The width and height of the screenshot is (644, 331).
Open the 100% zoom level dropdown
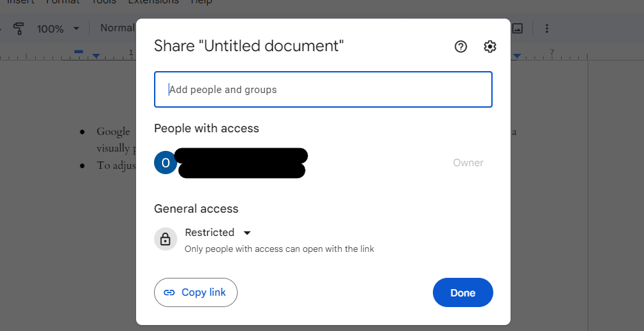pos(58,29)
